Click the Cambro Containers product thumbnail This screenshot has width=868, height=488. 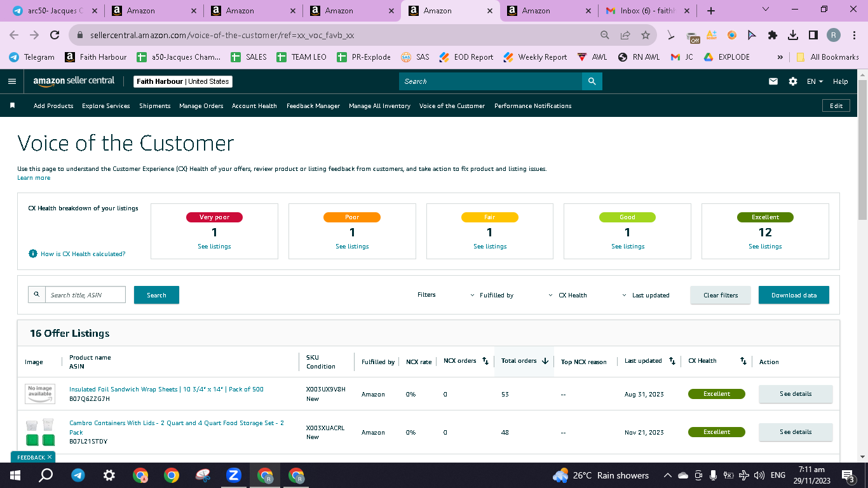point(40,432)
